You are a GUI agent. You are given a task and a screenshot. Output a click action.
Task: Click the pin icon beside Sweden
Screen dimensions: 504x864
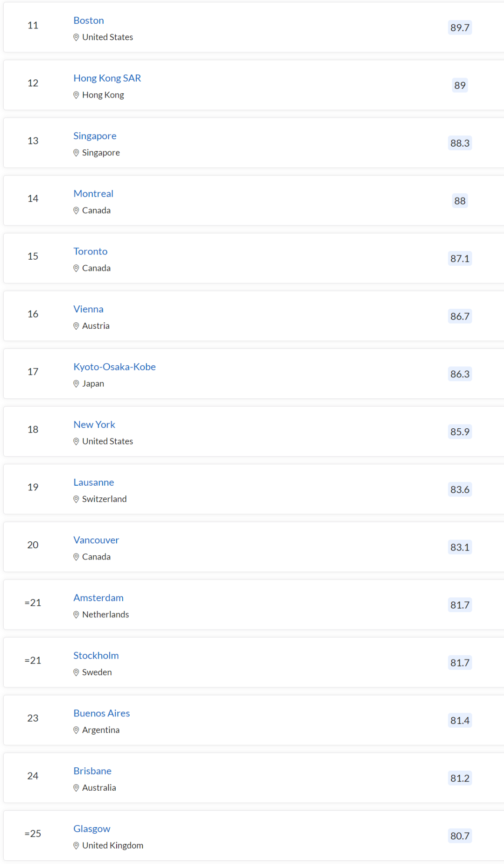tap(76, 673)
